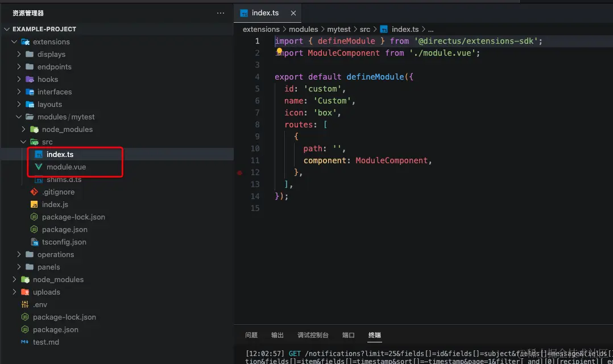This screenshot has height=364, width=613.
Task: Click the layouts folder icon
Action: pyautogui.click(x=30, y=105)
